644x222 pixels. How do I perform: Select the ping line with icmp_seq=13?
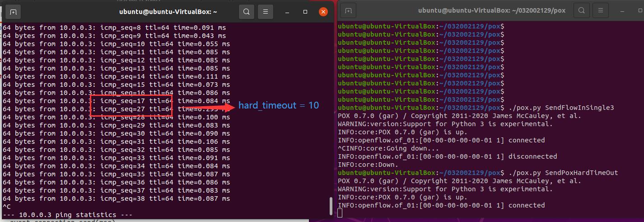pyautogui.click(x=116, y=68)
